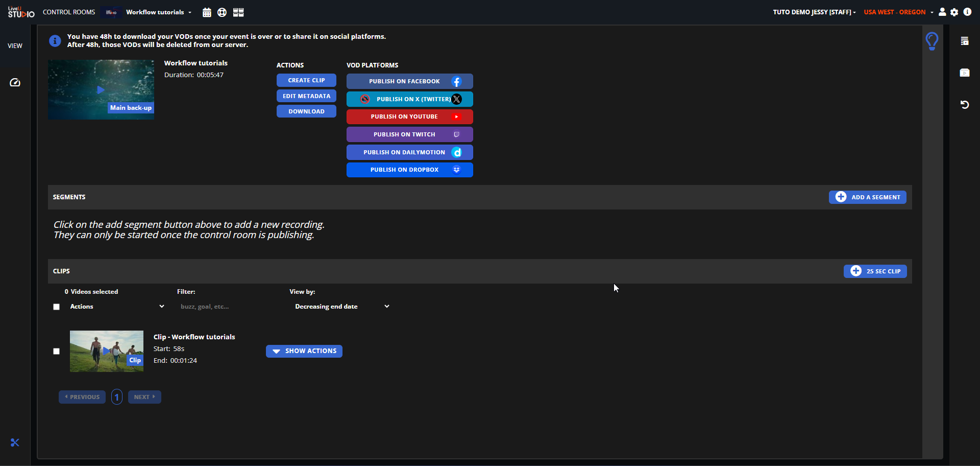
Task: Click the Dailymotion logo icon
Action: [x=456, y=152]
